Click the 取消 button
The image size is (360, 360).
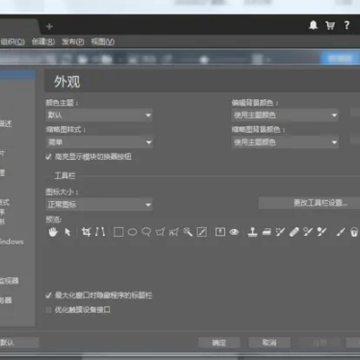coord(269,343)
